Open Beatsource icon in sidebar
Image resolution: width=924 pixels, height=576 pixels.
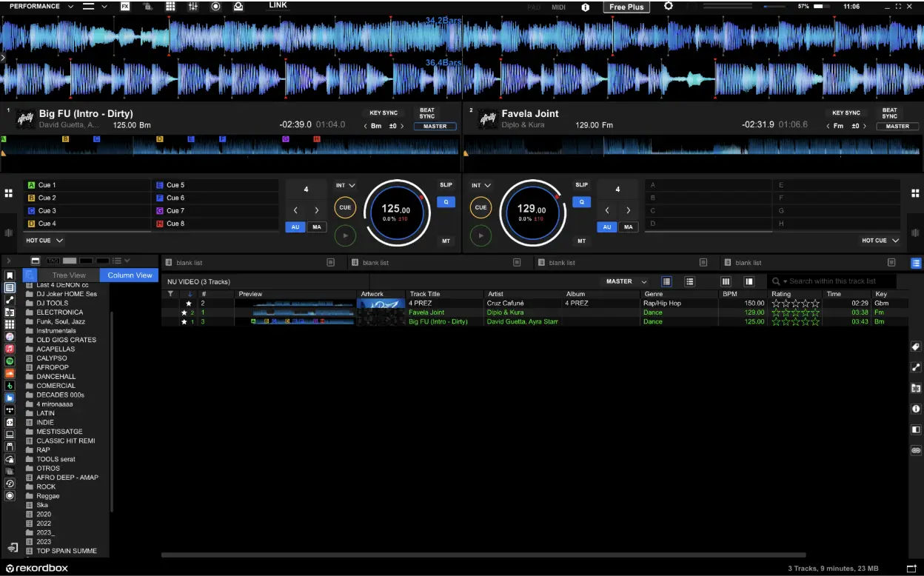[10, 398]
